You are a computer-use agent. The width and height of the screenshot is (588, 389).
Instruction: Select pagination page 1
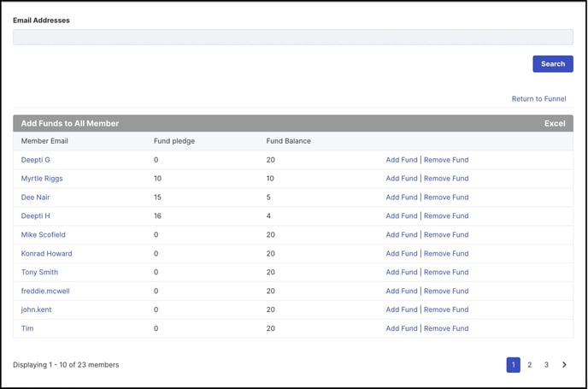[x=513, y=364]
